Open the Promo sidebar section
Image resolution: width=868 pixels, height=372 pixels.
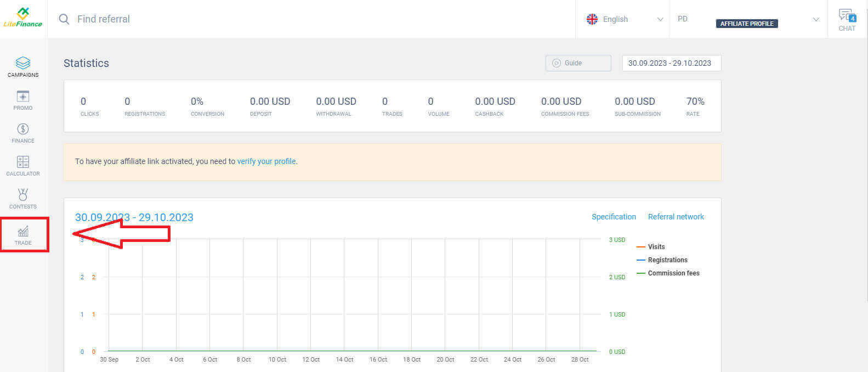(23, 100)
